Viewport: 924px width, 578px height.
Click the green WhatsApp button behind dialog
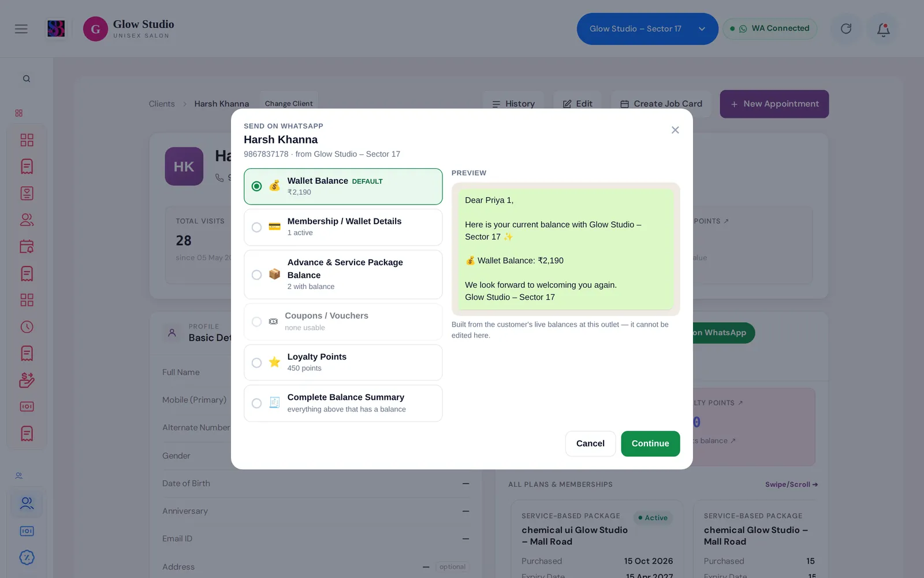[x=723, y=333]
